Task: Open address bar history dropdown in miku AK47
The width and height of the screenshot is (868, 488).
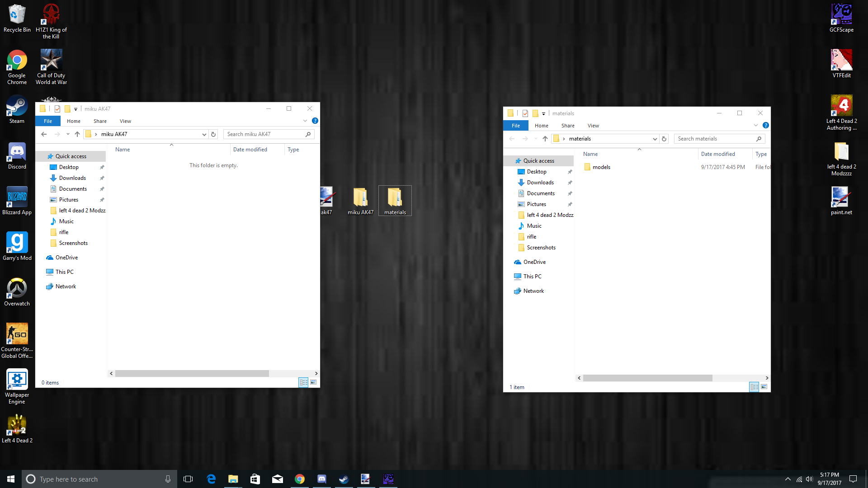Action: pyautogui.click(x=204, y=134)
